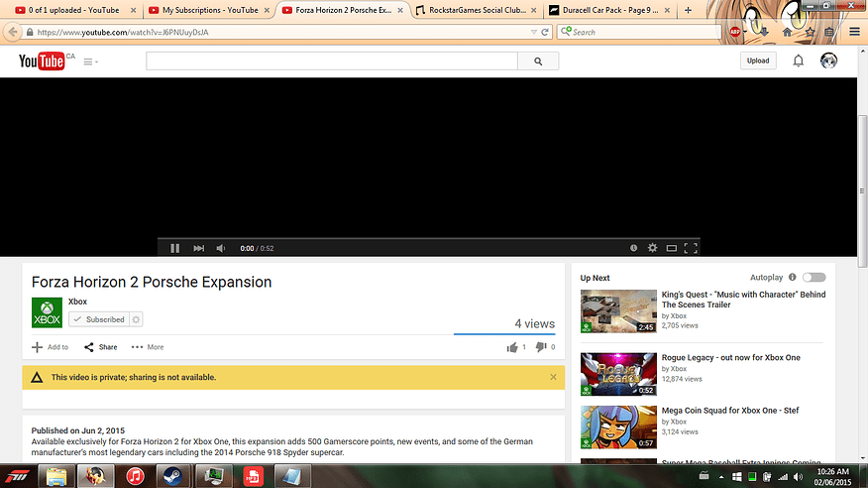Viewport: 868px width, 488px height.
Task: Open King's Quest video thumbnail
Action: click(618, 310)
